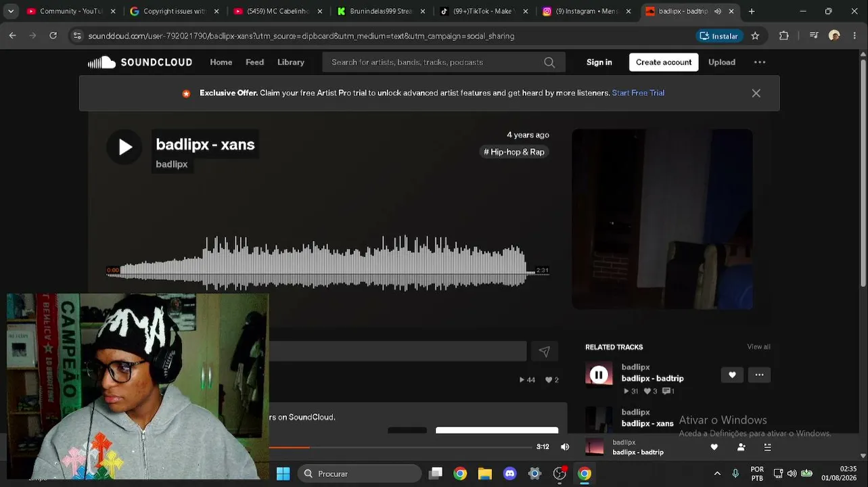Mute the volume in the player bar
The image size is (868, 487).
tap(565, 447)
